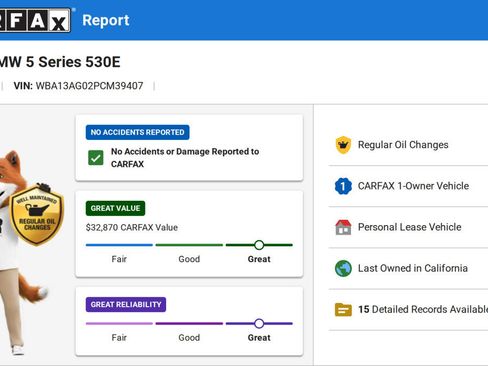Click the value slider knob at Great
Screen dimensions: 488x366
point(259,245)
